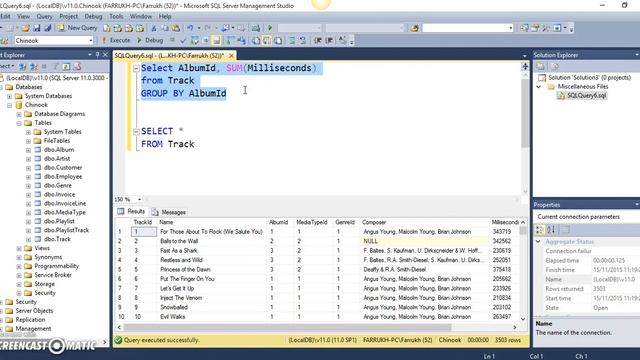Open the Activity Monitor toolbar icon
Screen dimensions: 640x360
coord(256,28)
